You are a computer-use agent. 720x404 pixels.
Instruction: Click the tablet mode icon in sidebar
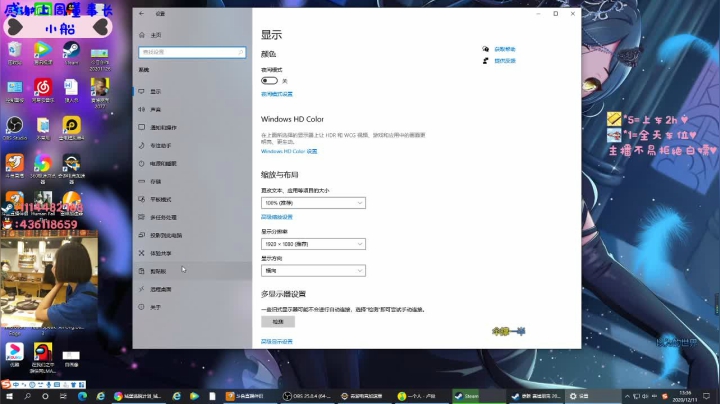[x=141, y=199]
